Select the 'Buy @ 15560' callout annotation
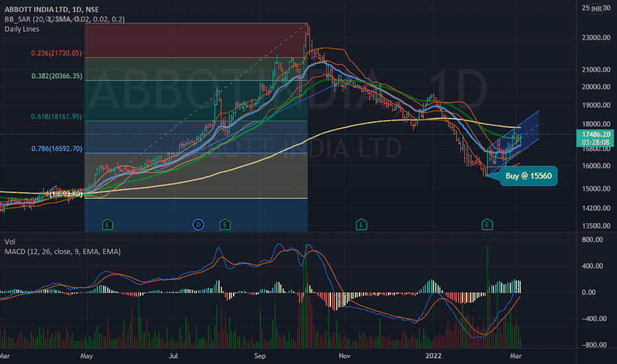The width and height of the screenshot is (617, 364). 528,176
